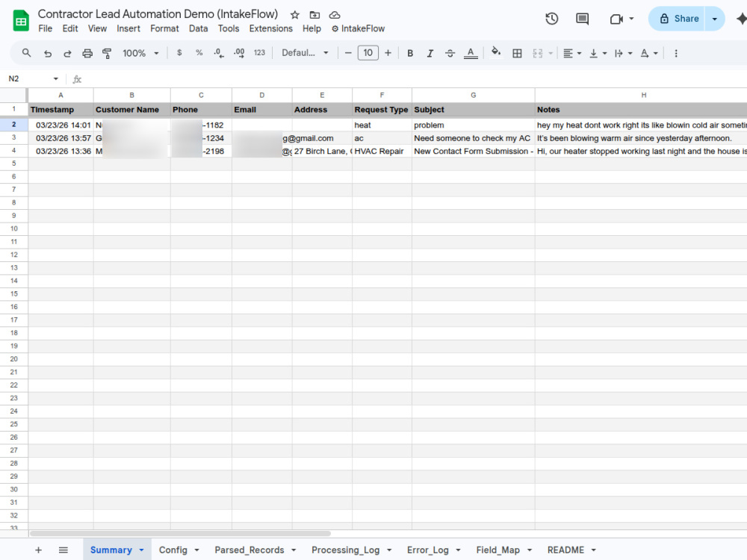The image size is (747, 560).
Task: Activate the paint format tool
Action: pyautogui.click(x=107, y=53)
